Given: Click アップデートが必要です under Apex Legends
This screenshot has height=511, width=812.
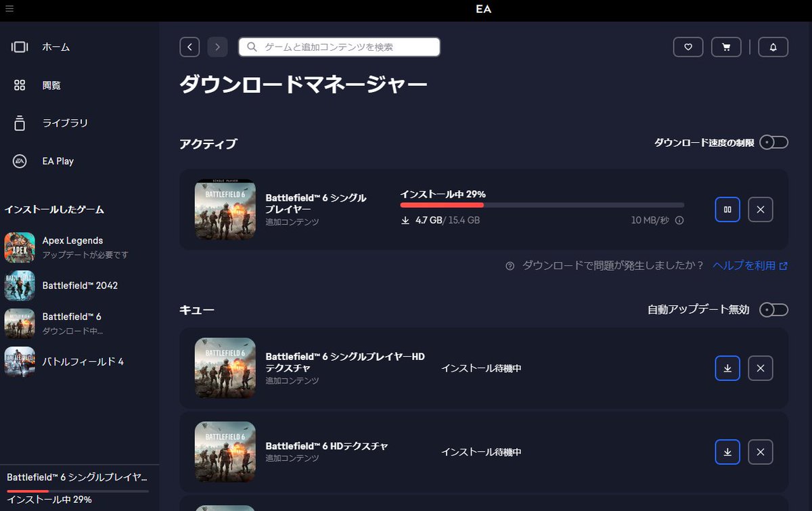Looking at the screenshot, I should (x=85, y=255).
